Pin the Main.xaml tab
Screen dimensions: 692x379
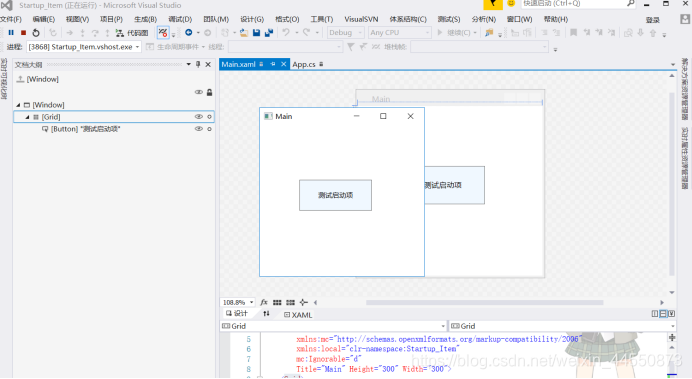[x=273, y=64]
